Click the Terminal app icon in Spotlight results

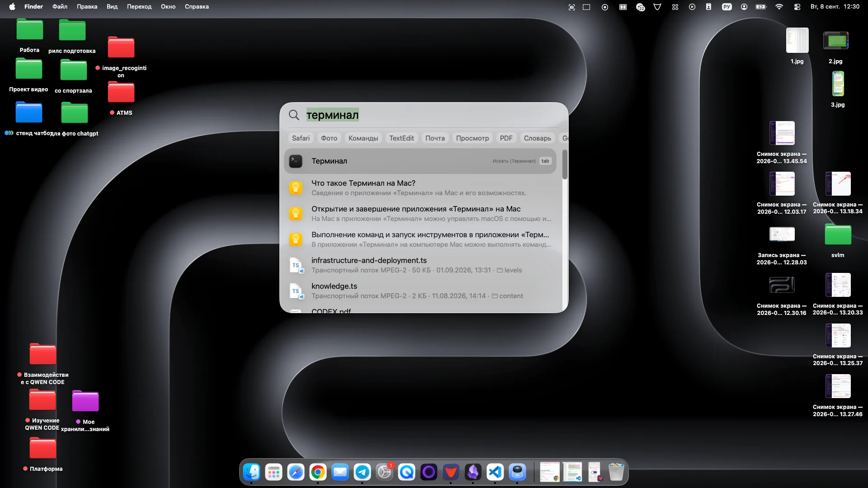296,161
